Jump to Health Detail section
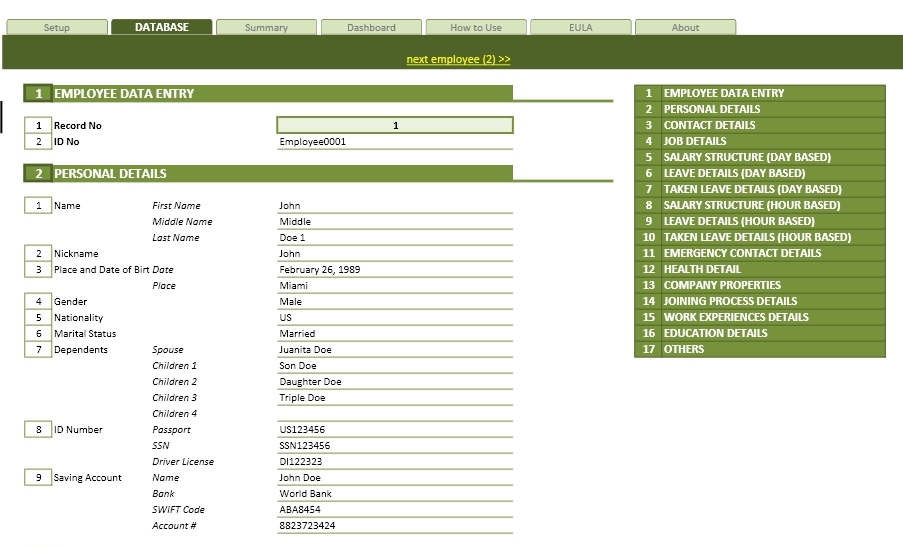This screenshot has height=547, width=903. tap(702, 269)
